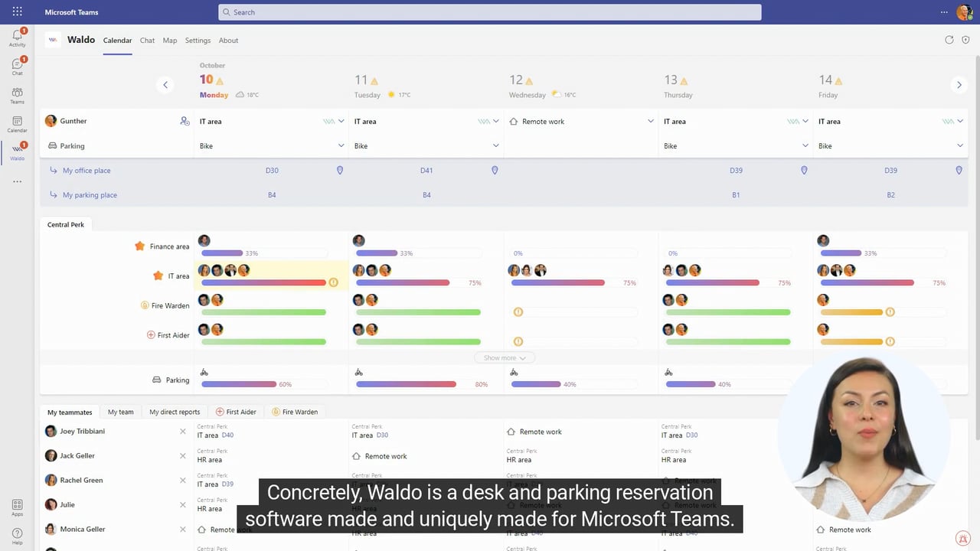Viewport: 980px width, 551px height.
Task: Click the add-person icon beside Gunther
Action: tap(185, 121)
